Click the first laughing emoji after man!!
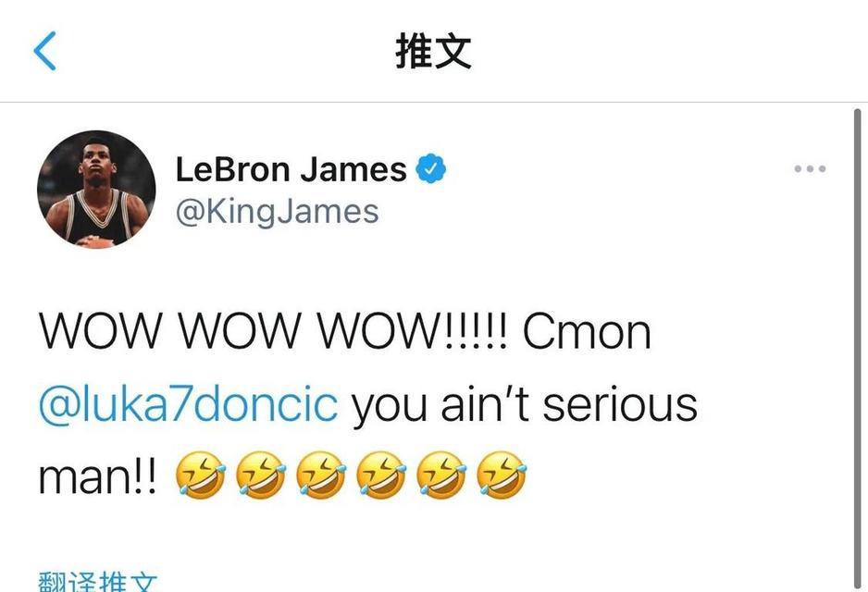The image size is (868, 592). point(201,475)
